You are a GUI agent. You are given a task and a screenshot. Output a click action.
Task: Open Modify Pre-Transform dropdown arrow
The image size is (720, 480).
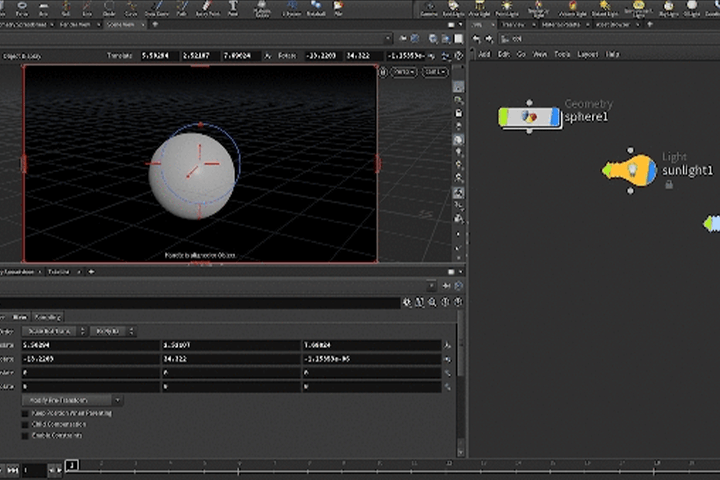[x=118, y=401]
